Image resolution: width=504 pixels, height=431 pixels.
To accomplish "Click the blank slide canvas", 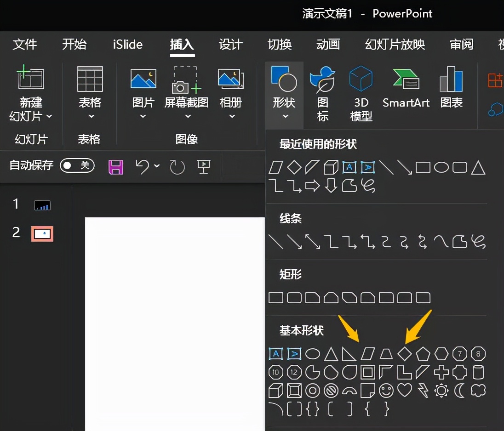I will [x=175, y=324].
